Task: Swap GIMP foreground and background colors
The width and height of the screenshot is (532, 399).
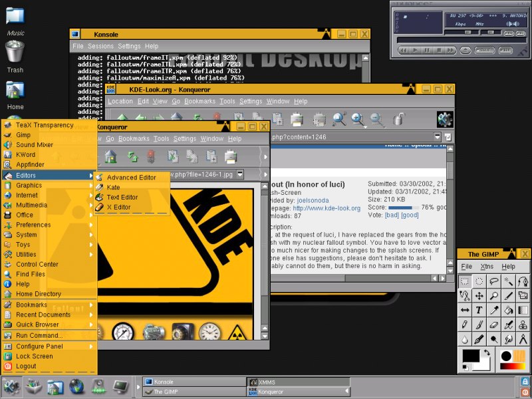Action: coord(487,353)
